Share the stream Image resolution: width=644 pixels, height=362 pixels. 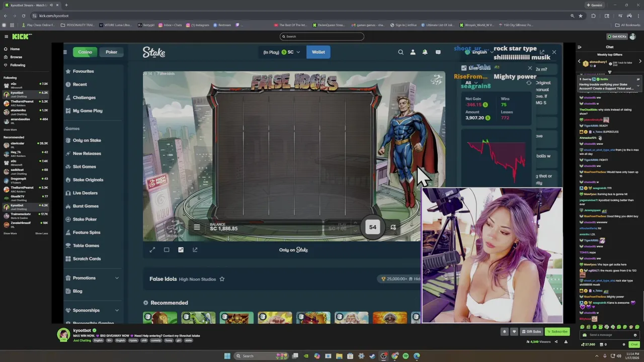tap(556, 342)
